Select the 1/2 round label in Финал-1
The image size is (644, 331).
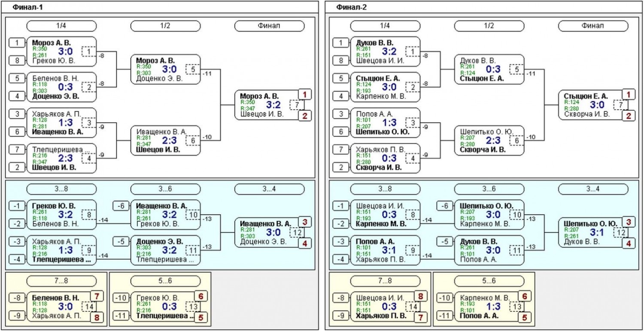point(165,26)
